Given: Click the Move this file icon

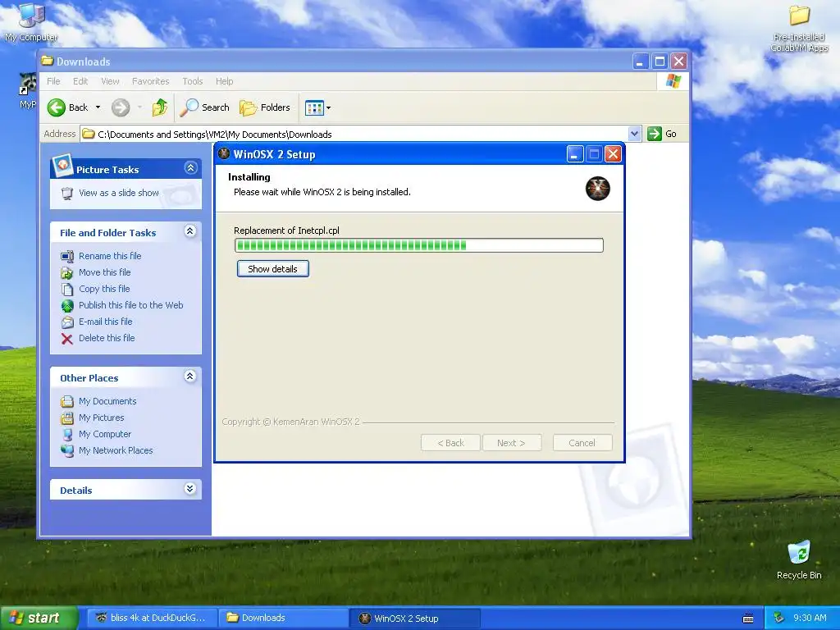Looking at the screenshot, I should point(67,272).
